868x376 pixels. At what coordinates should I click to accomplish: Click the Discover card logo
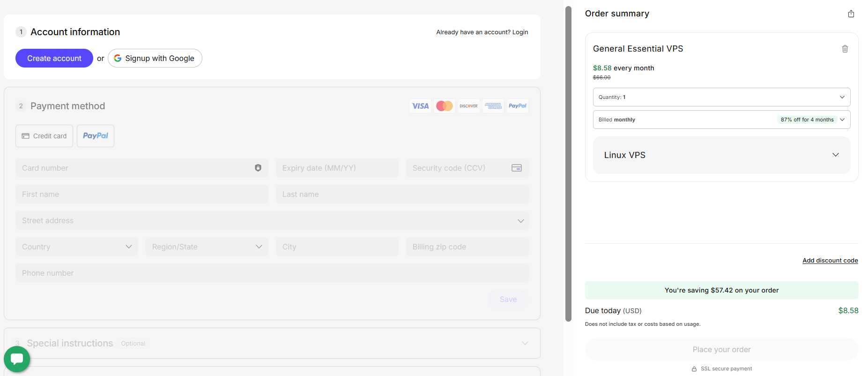468,106
